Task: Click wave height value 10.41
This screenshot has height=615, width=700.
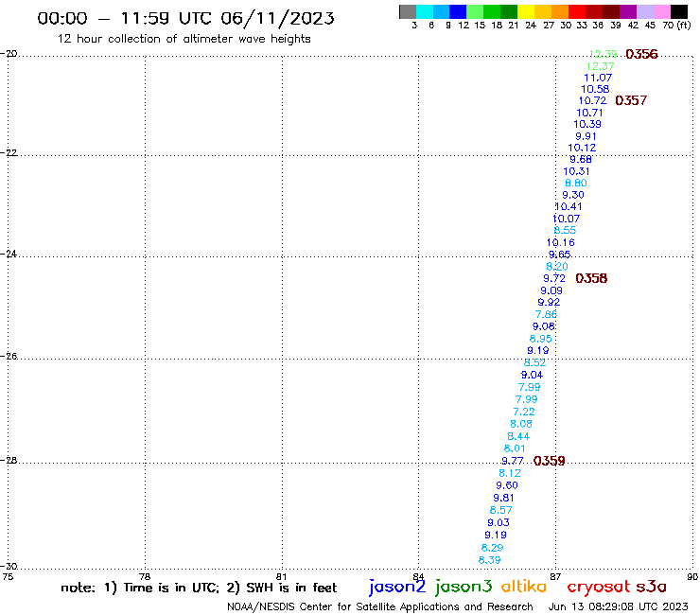Action: pos(569,207)
